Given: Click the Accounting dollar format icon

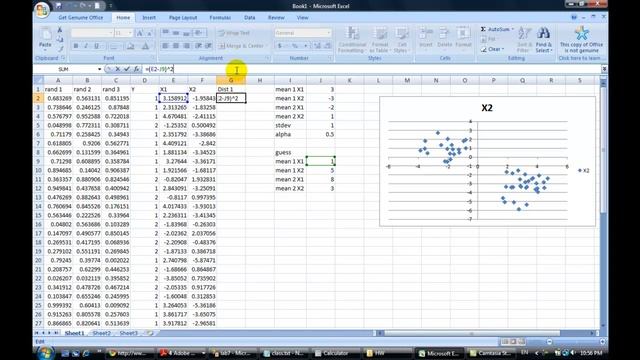Looking at the screenshot, I should coord(280,46).
